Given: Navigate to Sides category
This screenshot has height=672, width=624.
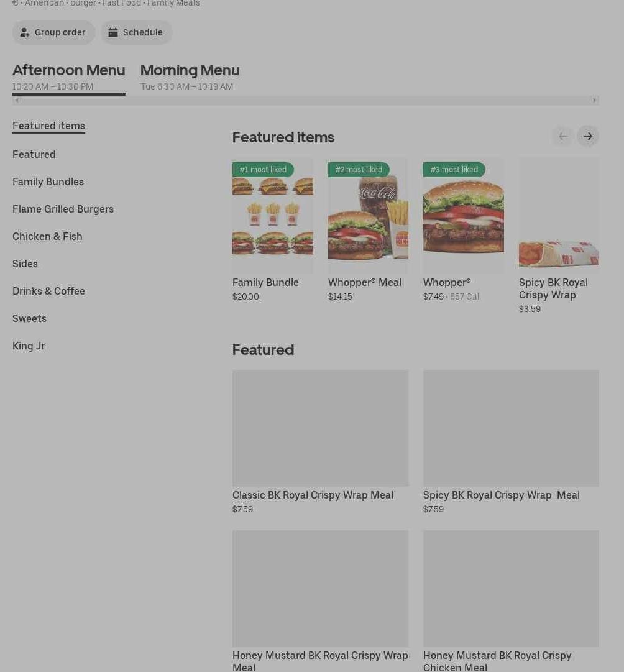Looking at the screenshot, I should (25, 264).
